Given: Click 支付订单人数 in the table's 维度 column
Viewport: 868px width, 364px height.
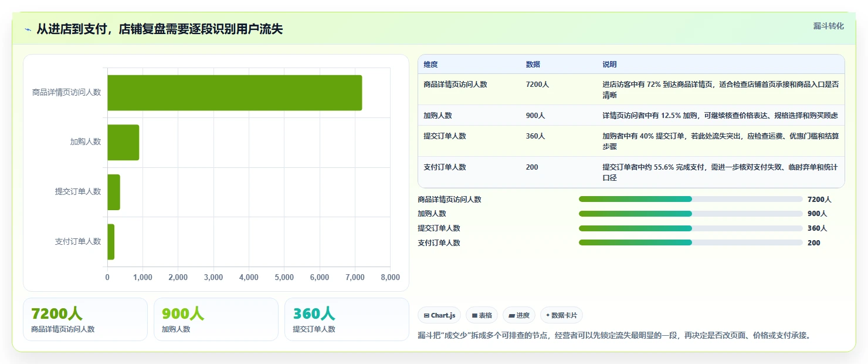Looking at the screenshot, I should (x=445, y=167).
